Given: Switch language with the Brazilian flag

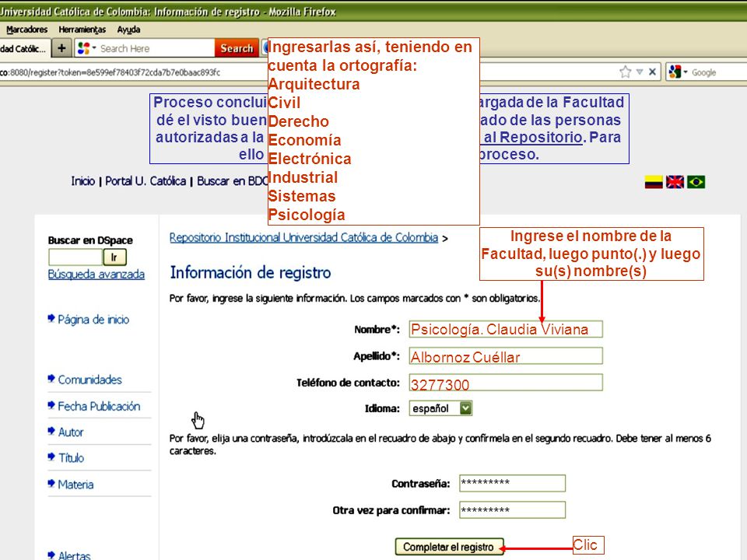Looking at the screenshot, I should pyautogui.click(x=696, y=182).
